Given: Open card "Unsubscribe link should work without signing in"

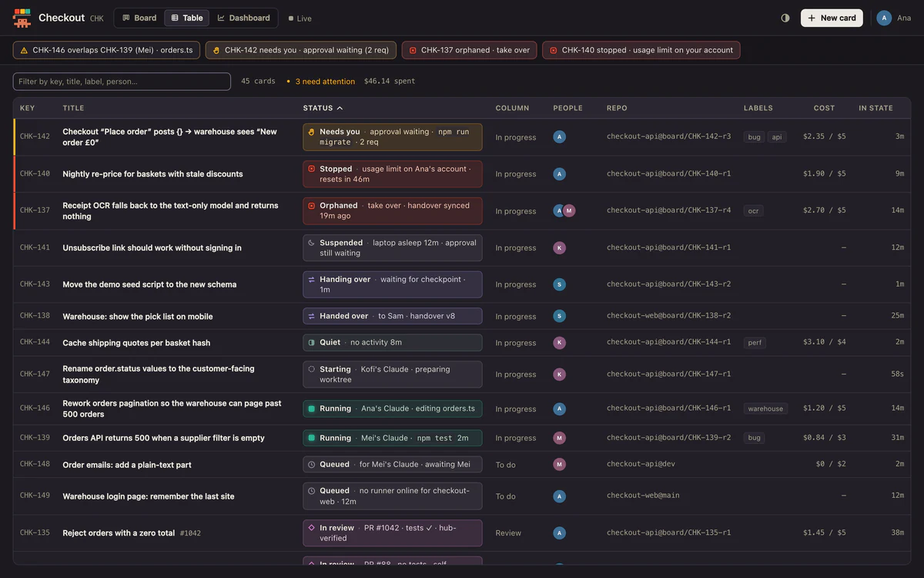Looking at the screenshot, I should click(x=152, y=248).
